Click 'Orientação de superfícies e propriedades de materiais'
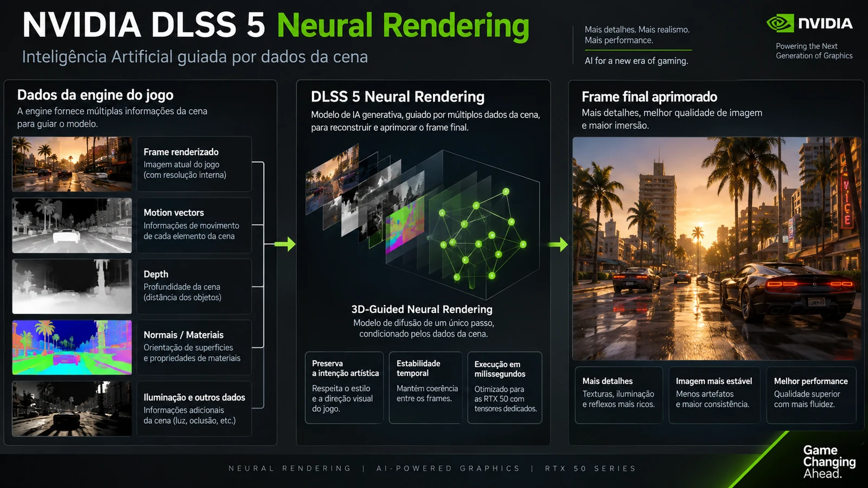 (192, 353)
